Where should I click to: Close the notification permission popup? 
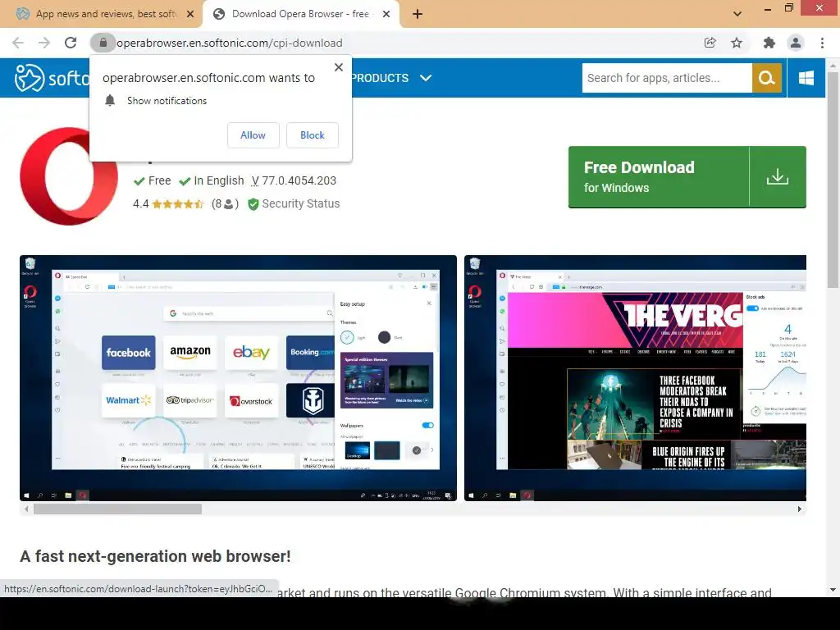click(339, 67)
